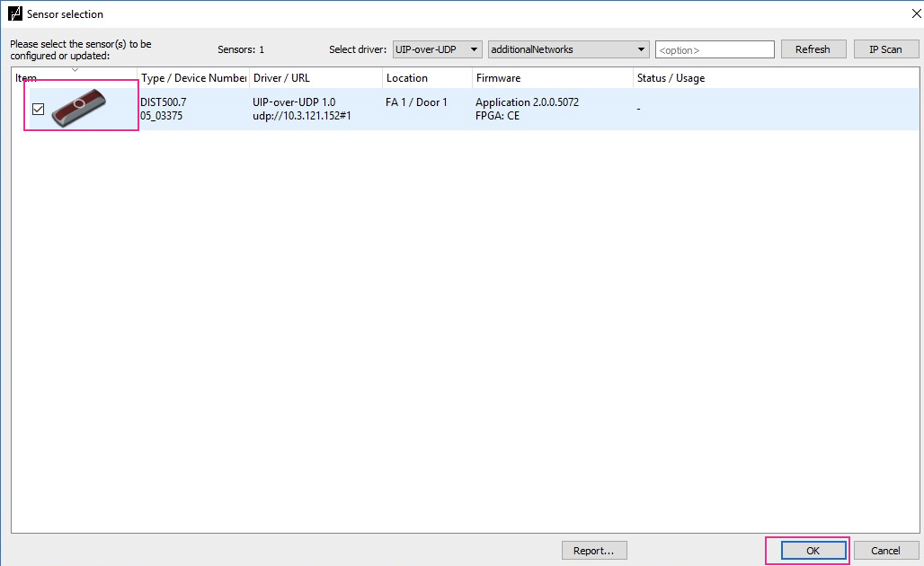The image size is (924, 566).
Task: Open the UIP-over-UDP driver dropdown
Action: (438, 49)
